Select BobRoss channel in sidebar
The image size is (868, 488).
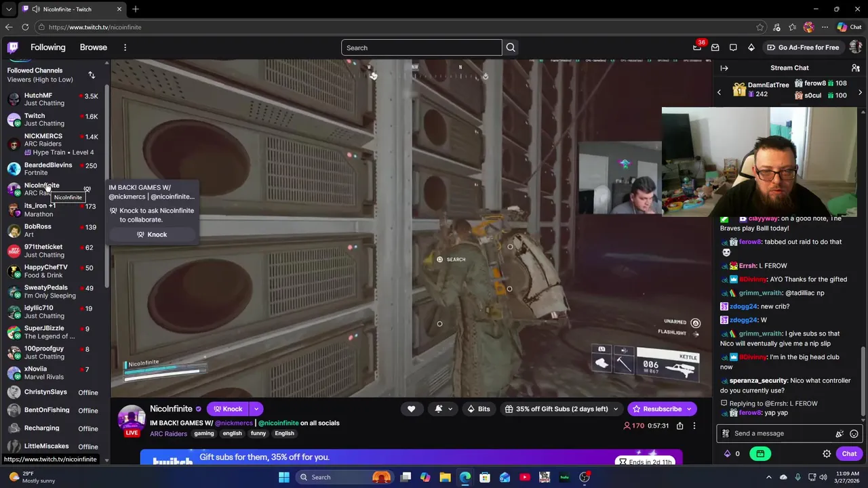(x=54, y=230)
